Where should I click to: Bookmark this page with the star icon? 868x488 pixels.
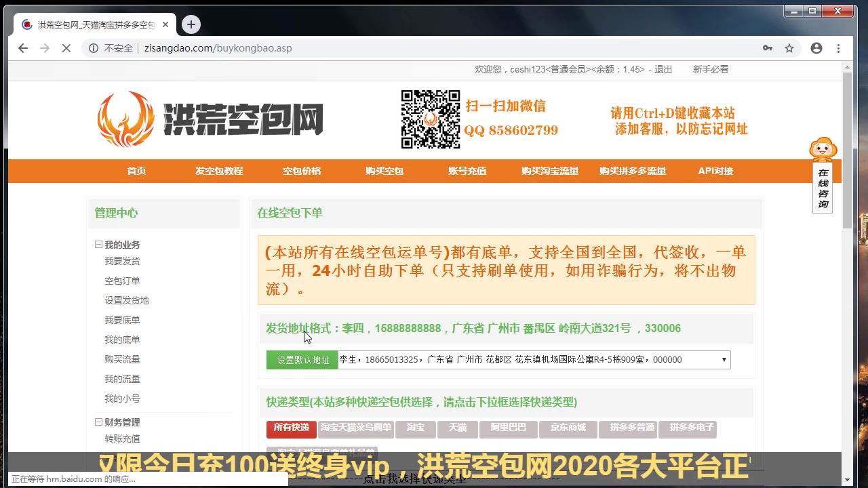coord(789,48)
